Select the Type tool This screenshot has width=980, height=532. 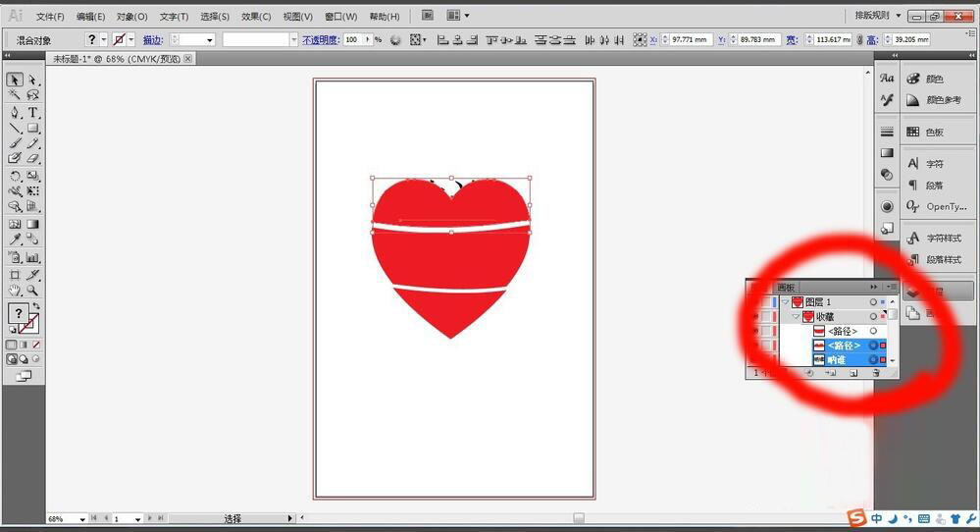32,113
